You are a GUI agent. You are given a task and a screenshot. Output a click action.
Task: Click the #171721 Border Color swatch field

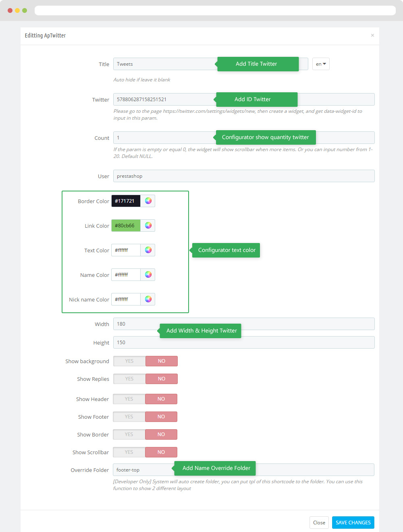click(126, 201)
